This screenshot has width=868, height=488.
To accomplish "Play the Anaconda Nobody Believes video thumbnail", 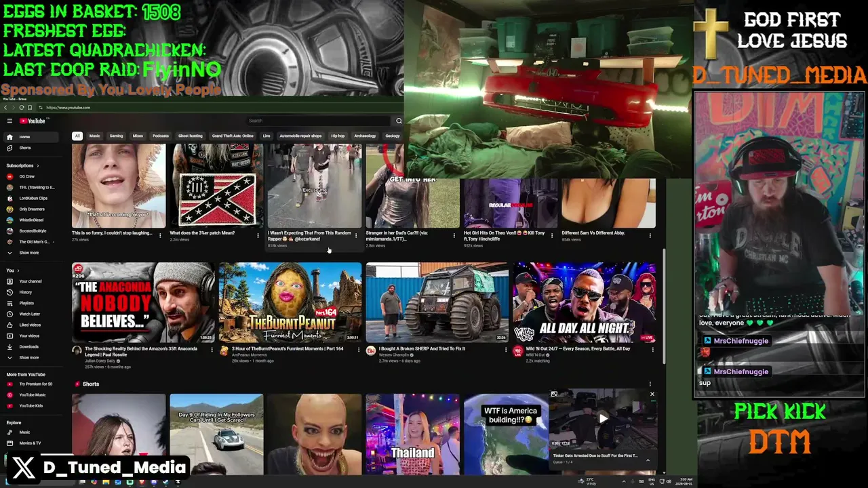I will click(142, 302).
